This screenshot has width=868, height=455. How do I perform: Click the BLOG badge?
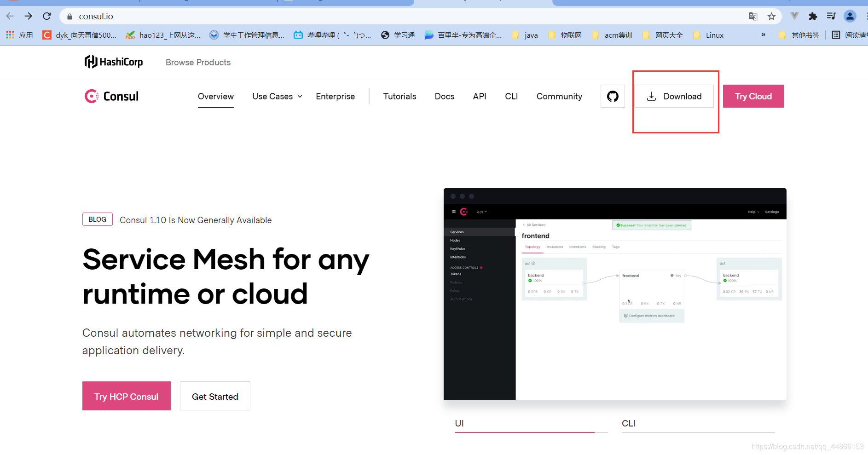[98, 219]
